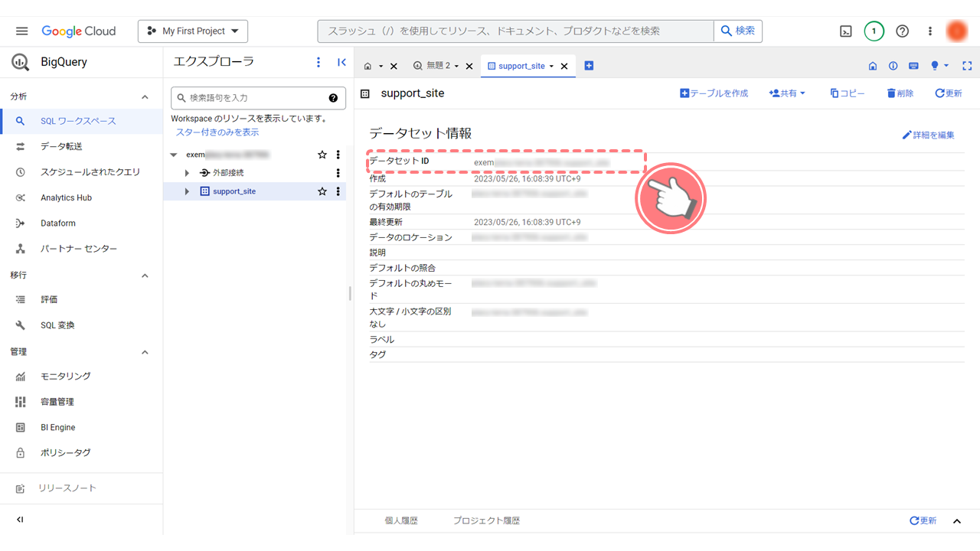Click テーブルを作成 button
The width and height of the screenshot is (980, 551).
click(x=714, y=93)
